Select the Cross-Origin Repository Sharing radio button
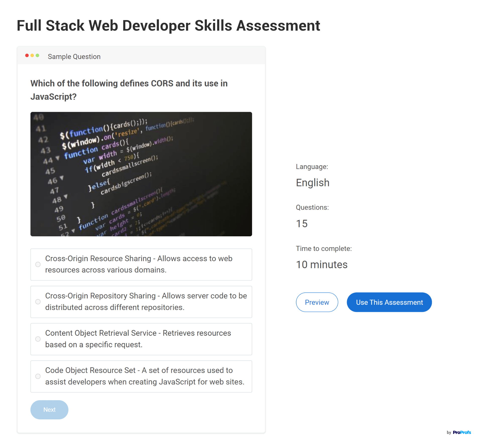The image size is (482, 448). [x=38, y=302]
